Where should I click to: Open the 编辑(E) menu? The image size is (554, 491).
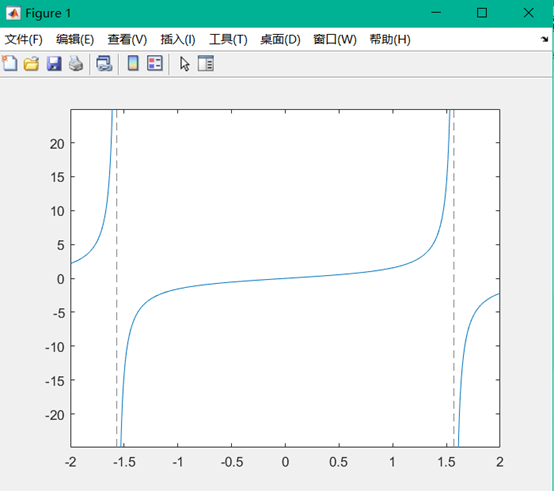75,39
